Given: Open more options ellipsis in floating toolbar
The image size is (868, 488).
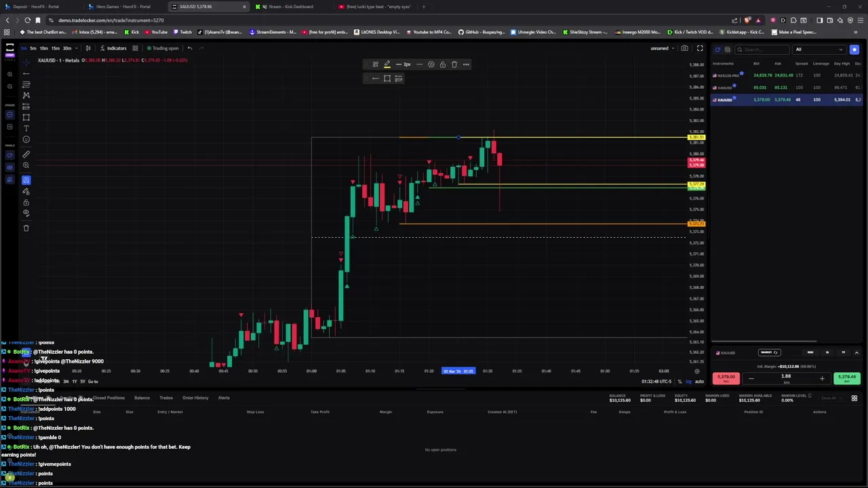Looking at the screenshot, I should (x=466, y=64).
